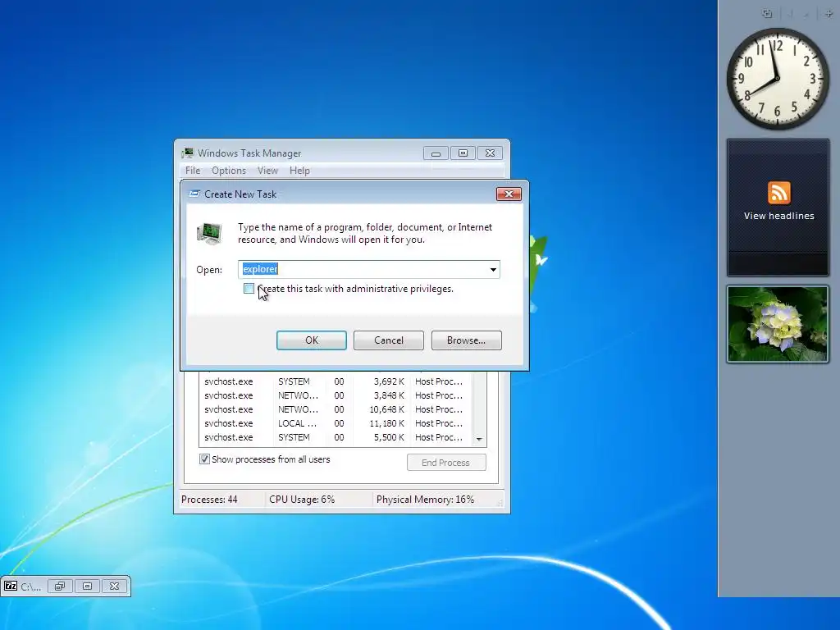Maximize the Windows Task Manager window
Viewport: 840px width, 630px height.
point(463,153)
